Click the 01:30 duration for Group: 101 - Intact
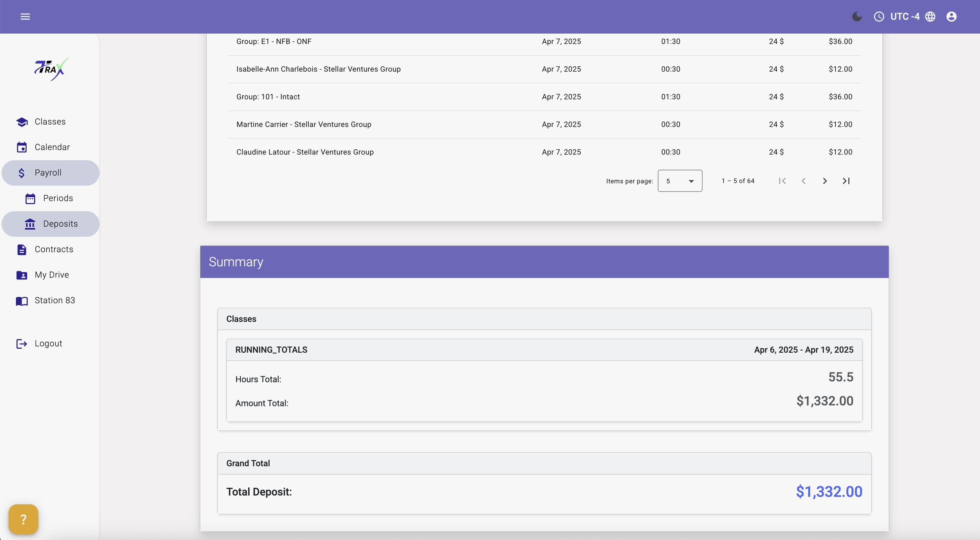Image resolution: width=980 pixels, height=540 pixels. [x=671, y=97]
